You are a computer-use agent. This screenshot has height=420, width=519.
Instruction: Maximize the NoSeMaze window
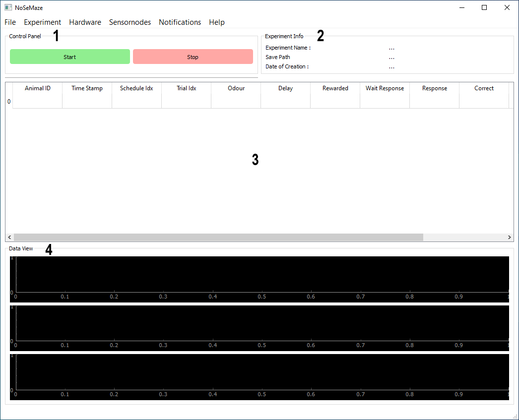[x=484, y=7]
